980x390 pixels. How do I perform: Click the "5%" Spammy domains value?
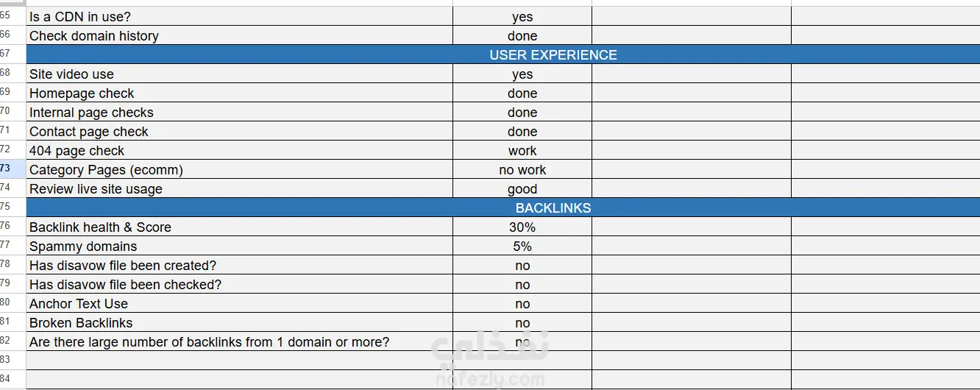pos(522,247)
